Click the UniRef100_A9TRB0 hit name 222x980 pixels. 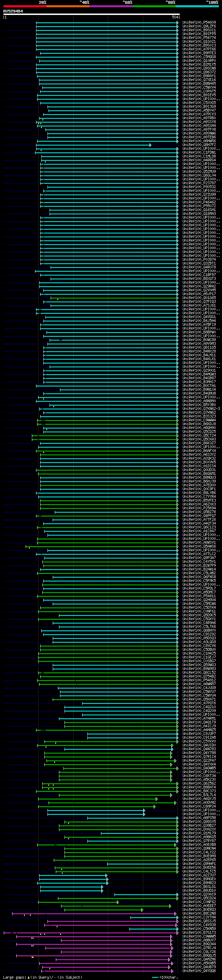tap(199, 118)
